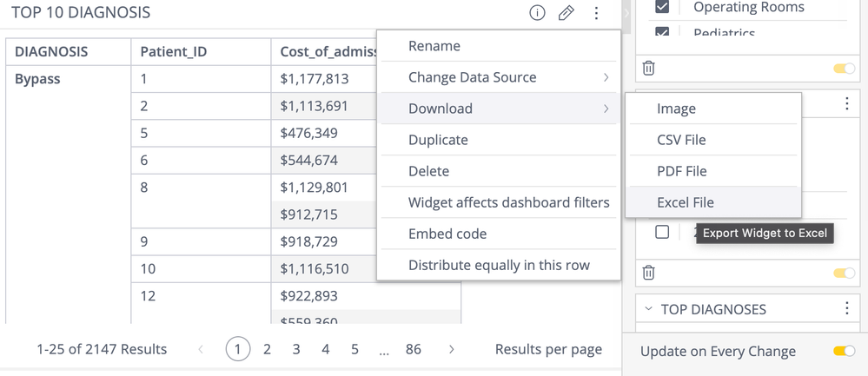Tick the unchecked checkbox beside the Export tooltip
The width and height of the screenshot is (868, 376).
click(x=662, y=233)
